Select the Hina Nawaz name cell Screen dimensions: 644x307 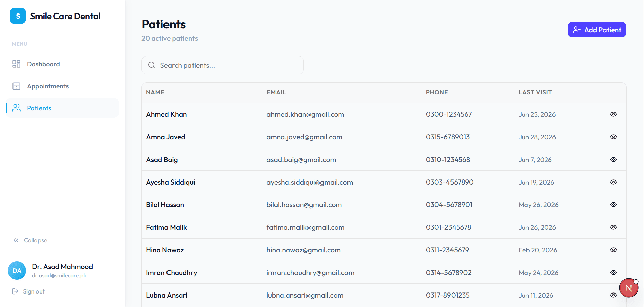(x=165, y=250)
